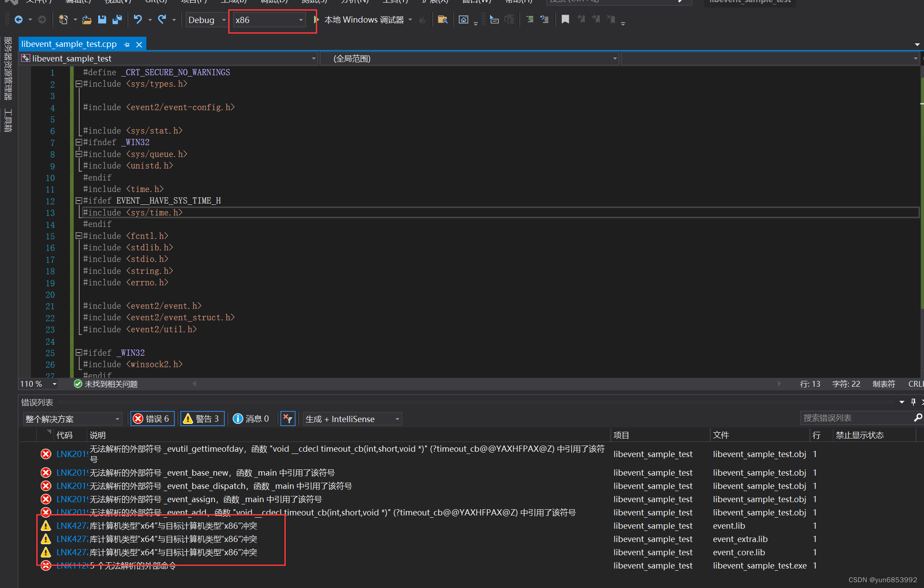Close the libevent_sample_test.cpp tab
This screenshot has height=588, width=924.
(139, 45)
